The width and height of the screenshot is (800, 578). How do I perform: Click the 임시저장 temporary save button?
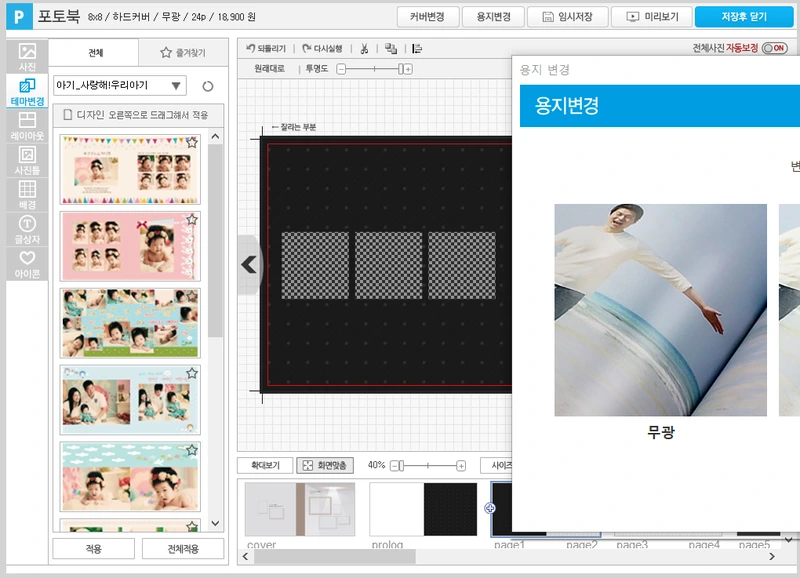pos(567,17)
